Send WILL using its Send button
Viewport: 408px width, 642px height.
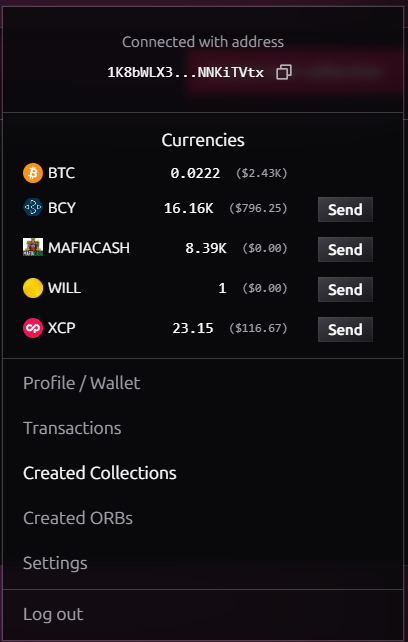point(345,289)
